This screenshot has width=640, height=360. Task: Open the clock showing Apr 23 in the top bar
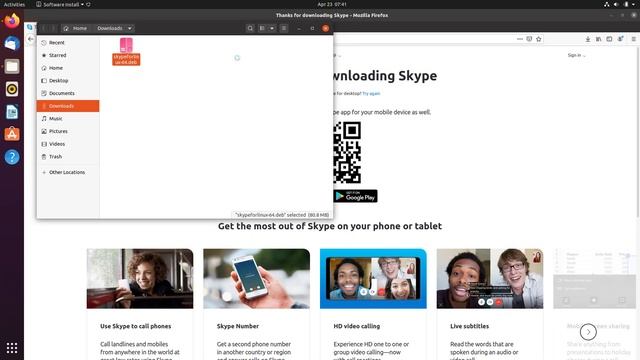pos(332,4)
